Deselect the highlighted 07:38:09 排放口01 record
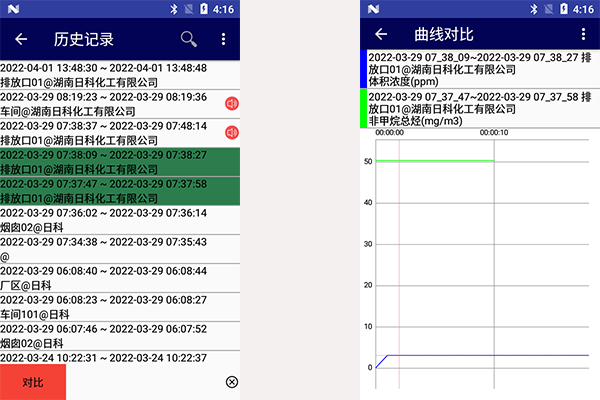The width and height of the screenshot is (600, 400). click(110, 162)
